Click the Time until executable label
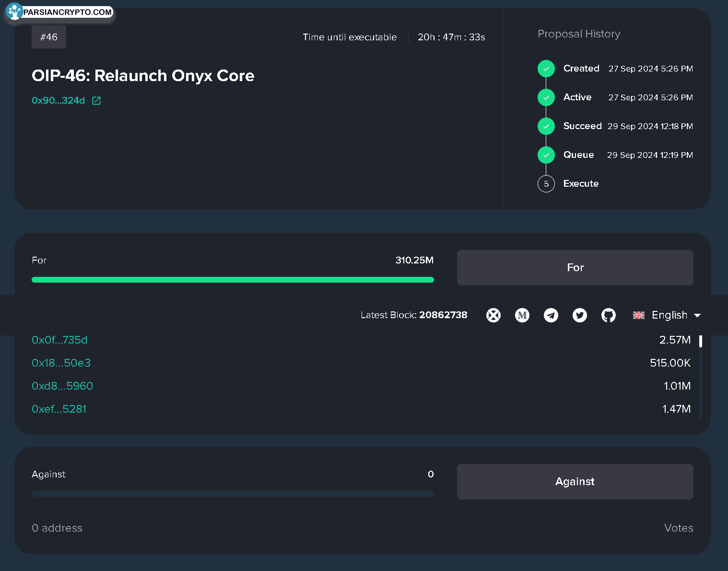Screen dimensions: 728x571 coord(350,37)
